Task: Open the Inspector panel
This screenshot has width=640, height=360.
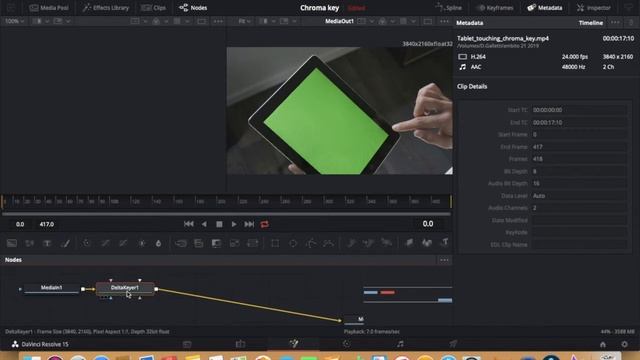Action: coord(594,8)
